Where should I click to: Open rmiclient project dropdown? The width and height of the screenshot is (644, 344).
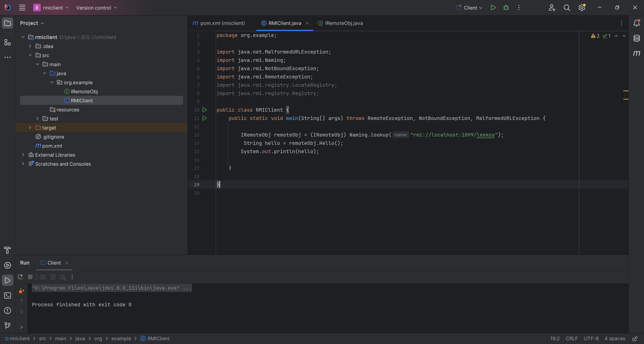tap(51, 8)
